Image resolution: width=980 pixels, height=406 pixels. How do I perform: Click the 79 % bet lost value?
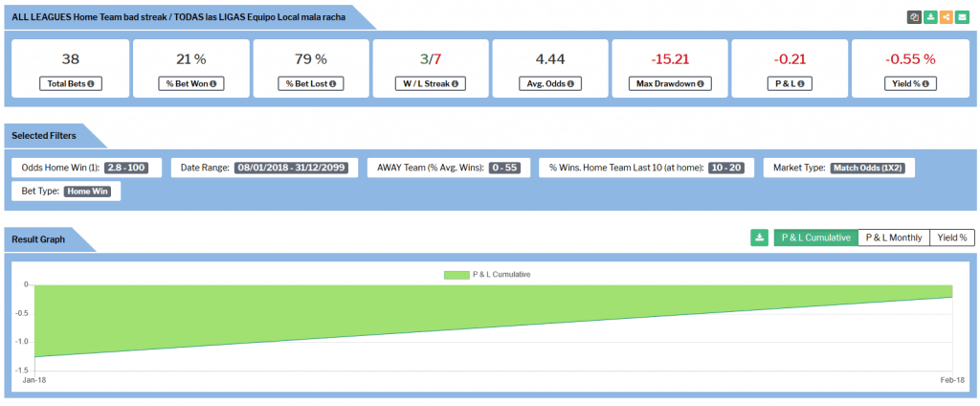(311, 59)
